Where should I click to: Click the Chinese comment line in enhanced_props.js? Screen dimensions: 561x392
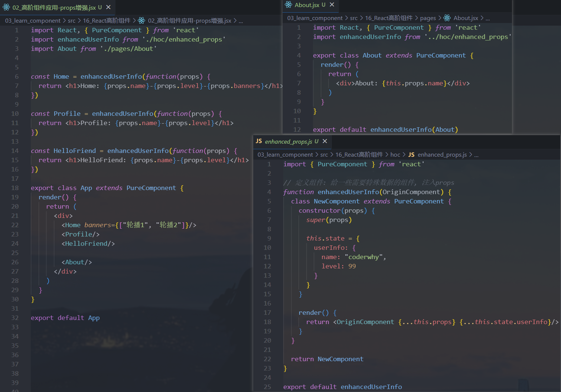click(369, 183)
